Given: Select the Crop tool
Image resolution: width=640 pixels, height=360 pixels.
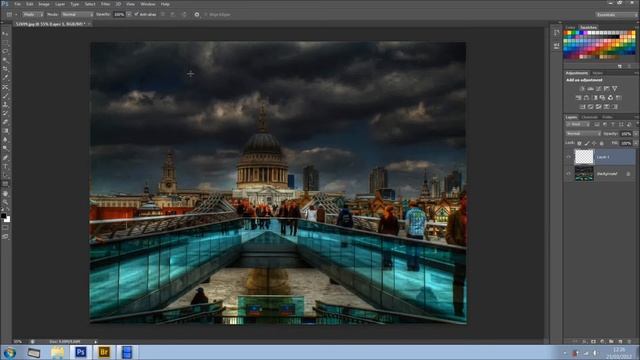Looking at the screenshot, I should pos(5,69).
